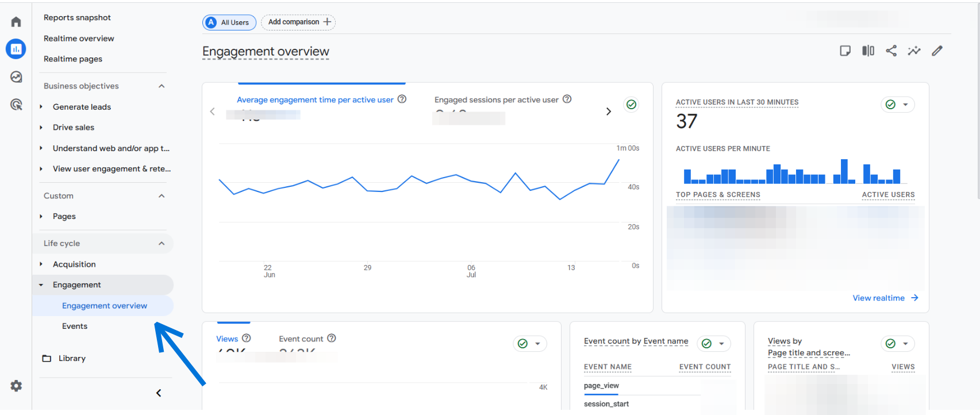Expand Acquisition under Life cycle
Screen dimensions: 980x415
pyautogui.click(x=41, y=264)
